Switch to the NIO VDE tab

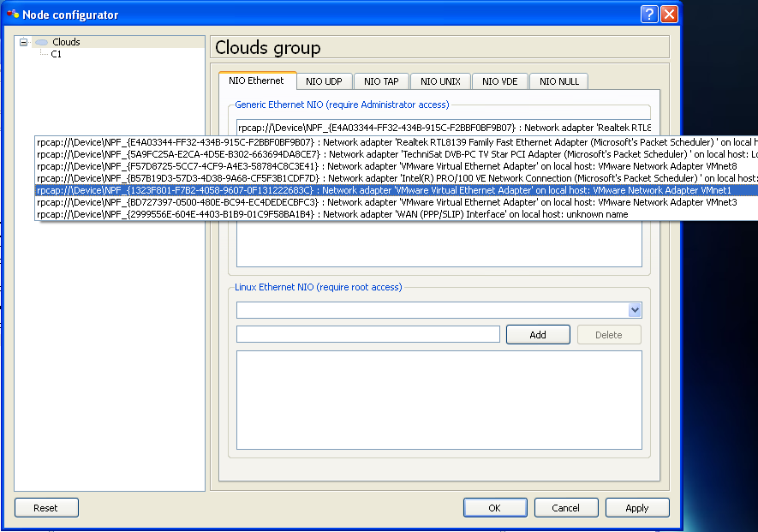tap(500, 81)
